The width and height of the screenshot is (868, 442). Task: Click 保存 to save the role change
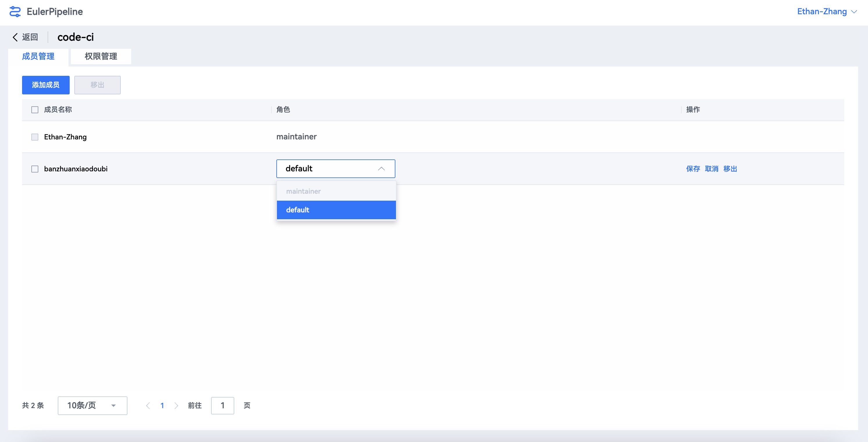693,169
